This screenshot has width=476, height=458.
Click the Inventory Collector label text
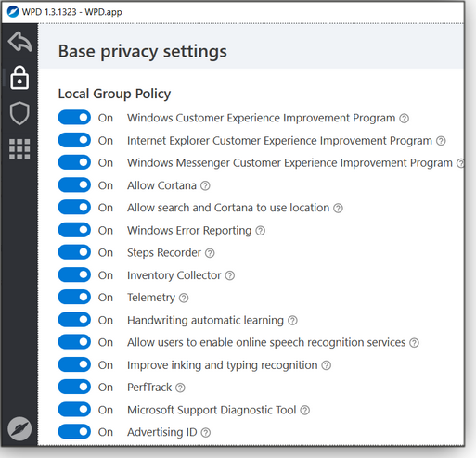coord(174,275)
